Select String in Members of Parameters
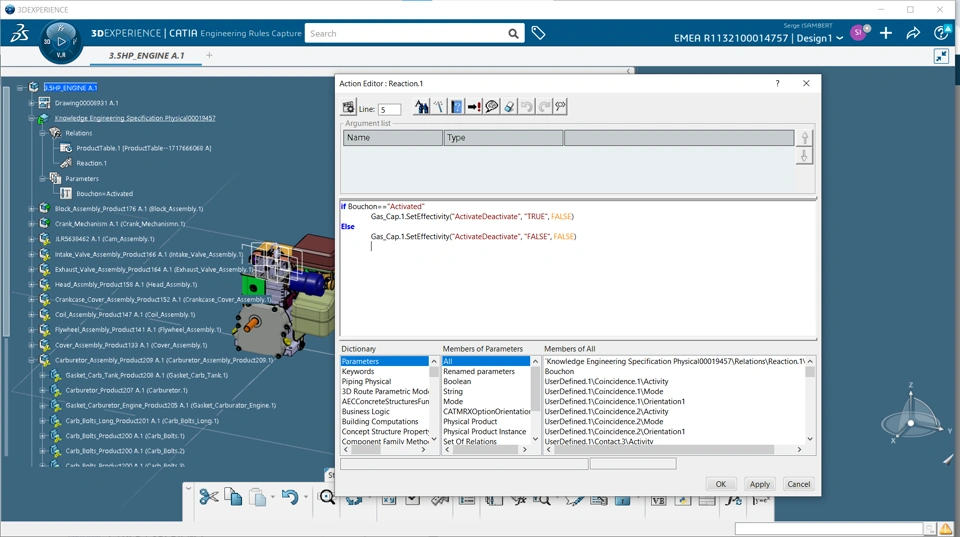The image size is (960, 537). [453, 391]
